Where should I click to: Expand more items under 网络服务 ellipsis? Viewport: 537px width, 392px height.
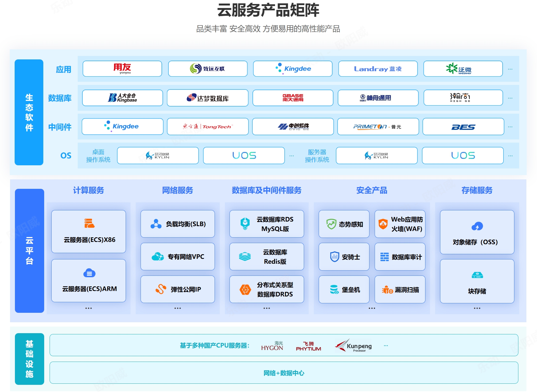click(178, 308)
